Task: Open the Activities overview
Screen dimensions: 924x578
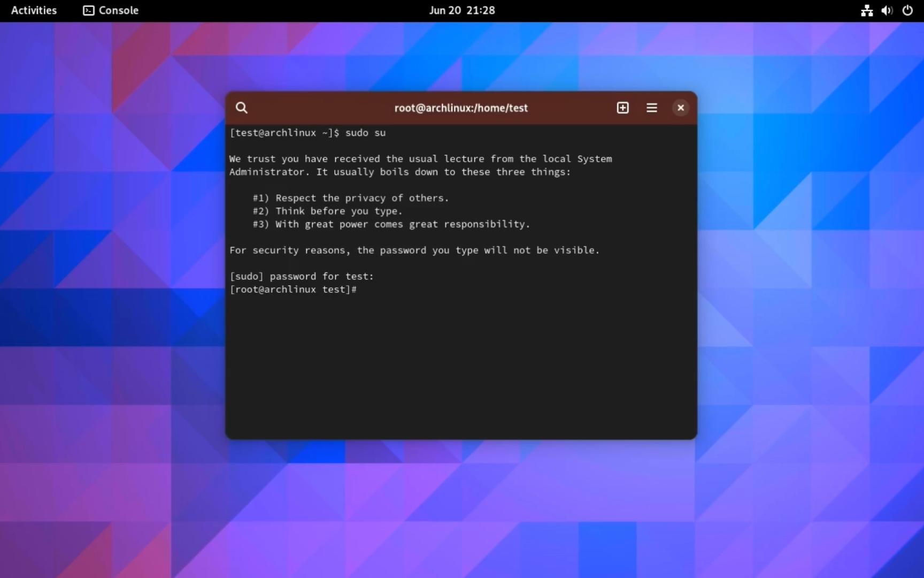Action: [x=33, y=10]
